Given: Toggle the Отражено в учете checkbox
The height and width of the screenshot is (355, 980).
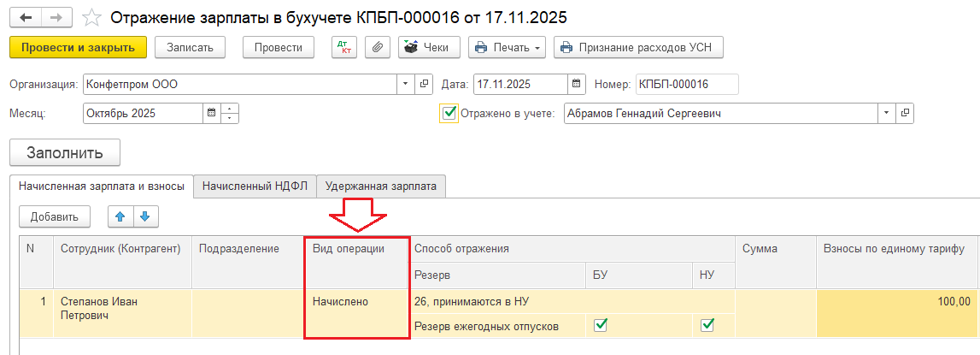Looking at the screenshot, I should point(449,113).
